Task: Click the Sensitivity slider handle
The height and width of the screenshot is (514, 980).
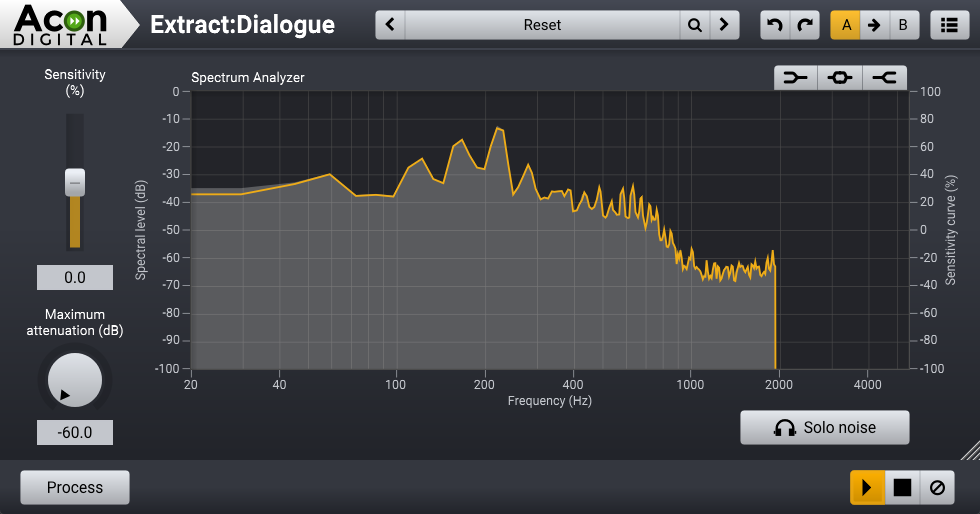Action: (75, 183)
